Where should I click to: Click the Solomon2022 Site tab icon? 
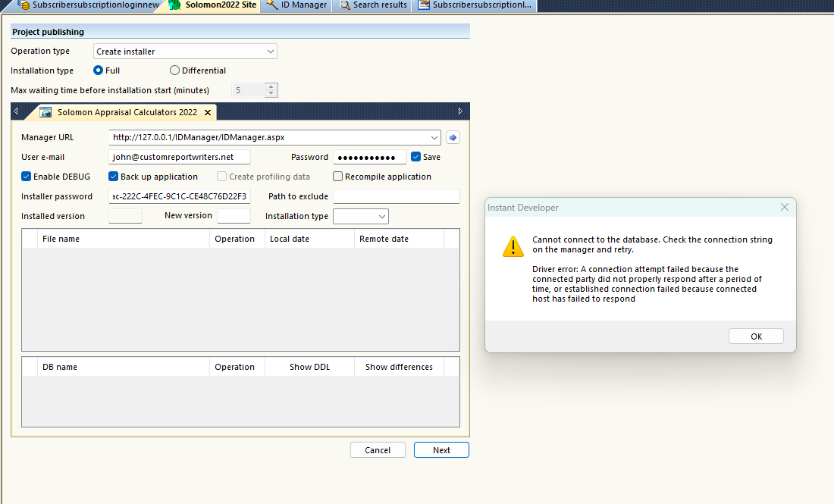pyautogui.click(x=174, y=5)
